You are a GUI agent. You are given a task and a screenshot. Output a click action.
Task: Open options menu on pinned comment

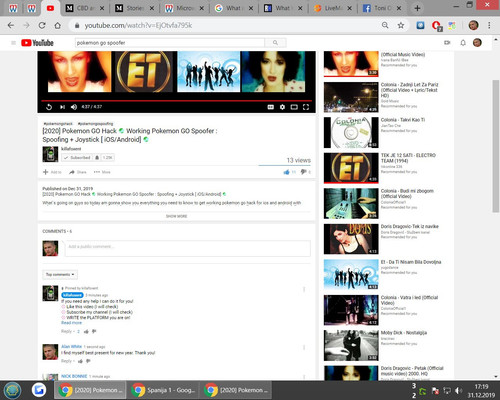pos(304,289)
